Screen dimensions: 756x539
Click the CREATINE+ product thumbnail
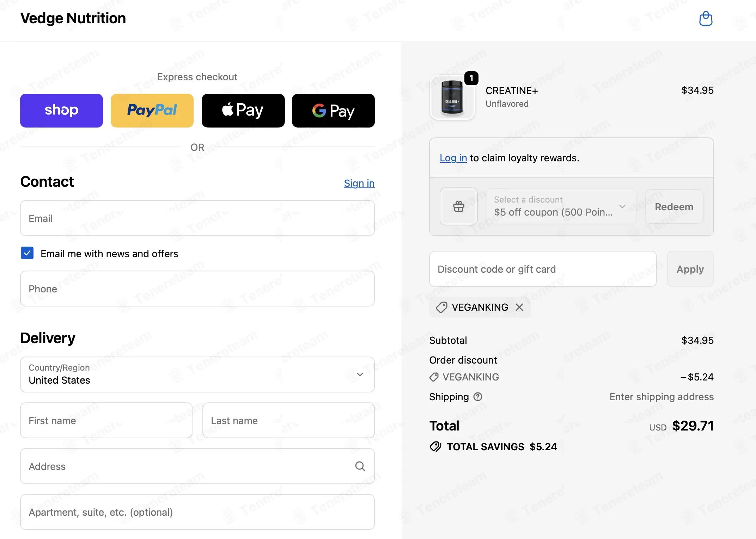pos(452,97)
